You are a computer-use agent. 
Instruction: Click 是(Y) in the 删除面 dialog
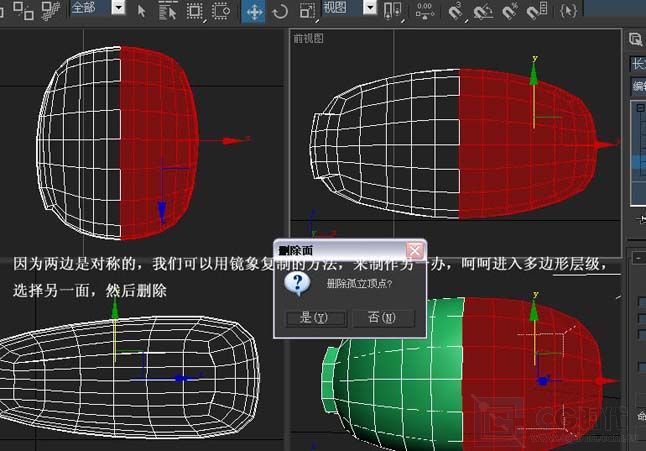tap(316, 318)
